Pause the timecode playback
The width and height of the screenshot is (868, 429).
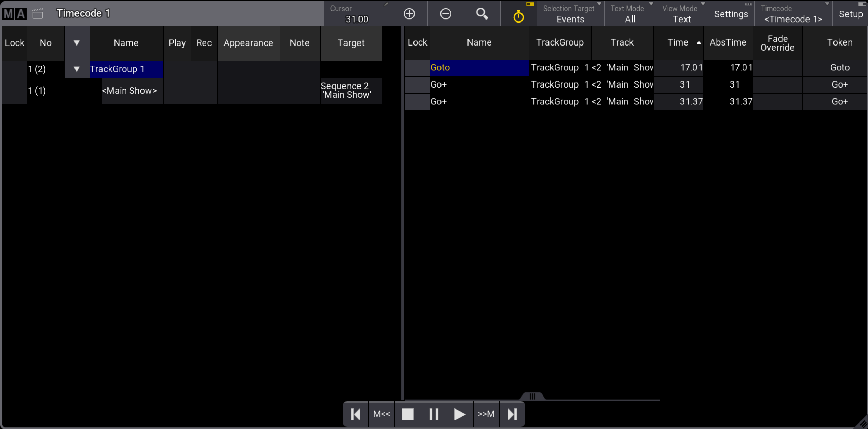pyautogui.click(x=434, y=414)
